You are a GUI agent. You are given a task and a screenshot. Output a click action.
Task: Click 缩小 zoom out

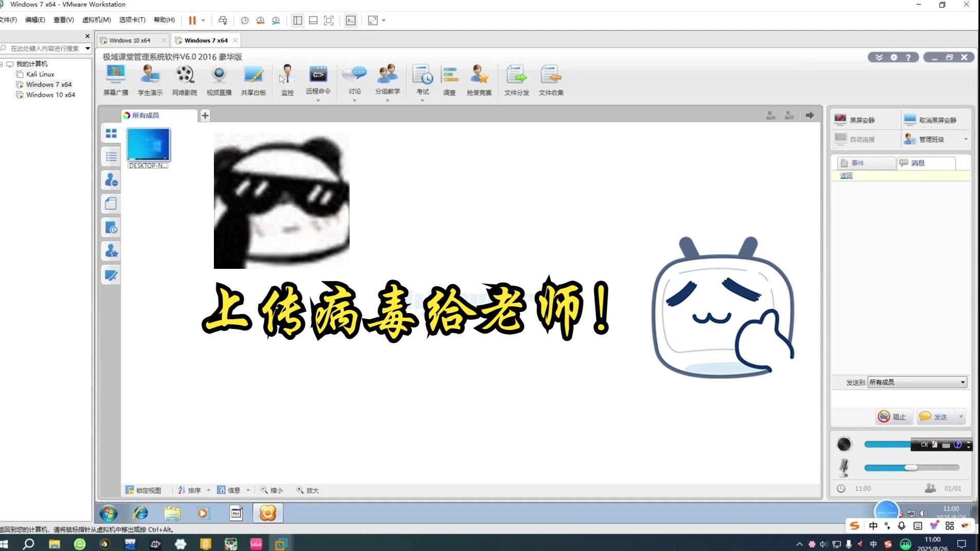[271, 490]
